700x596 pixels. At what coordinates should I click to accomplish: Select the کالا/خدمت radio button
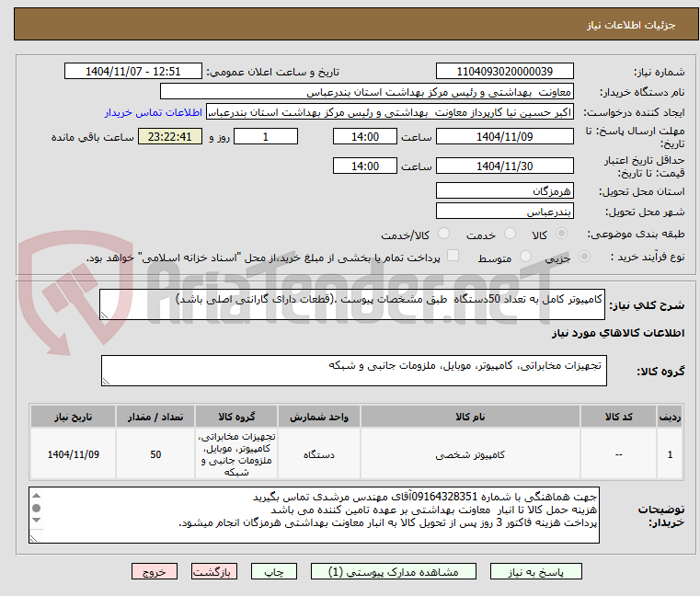(x=443, y=234)
